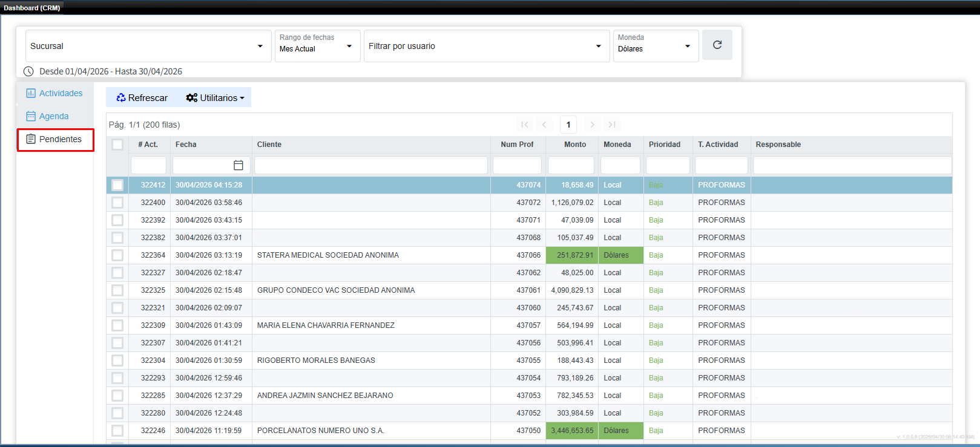The width and height of the screenshot is (980, 447).
Task: Go to last page arrow
Action: pyautogui.click(x=612, y=125)
